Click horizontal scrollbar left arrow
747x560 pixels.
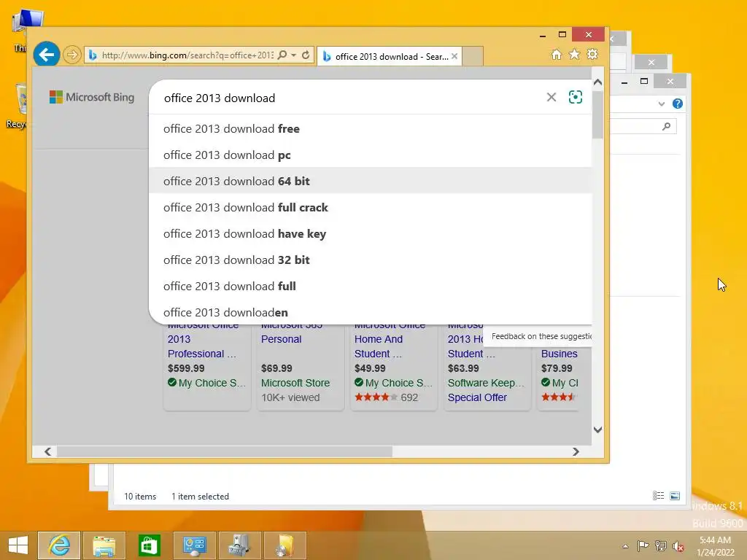(47, 451)
